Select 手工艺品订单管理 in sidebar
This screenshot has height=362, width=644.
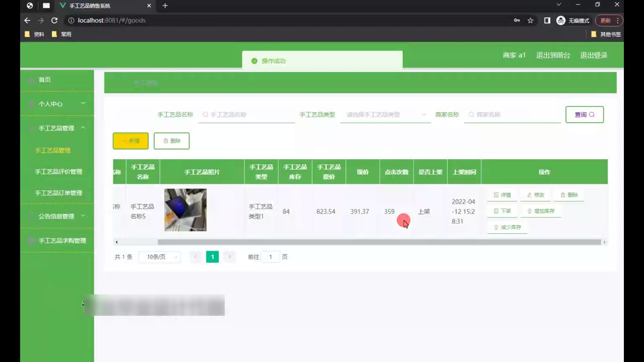tap(58, 193)
